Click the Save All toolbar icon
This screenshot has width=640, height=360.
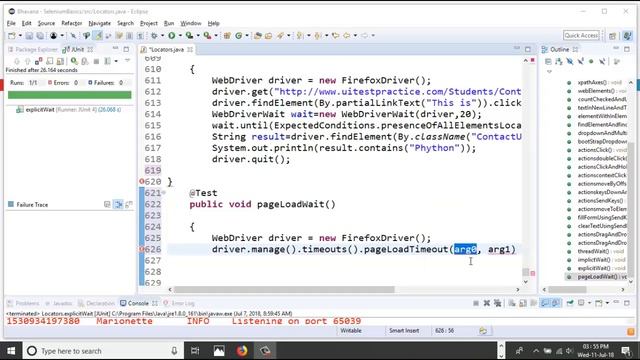pos(40,36)
